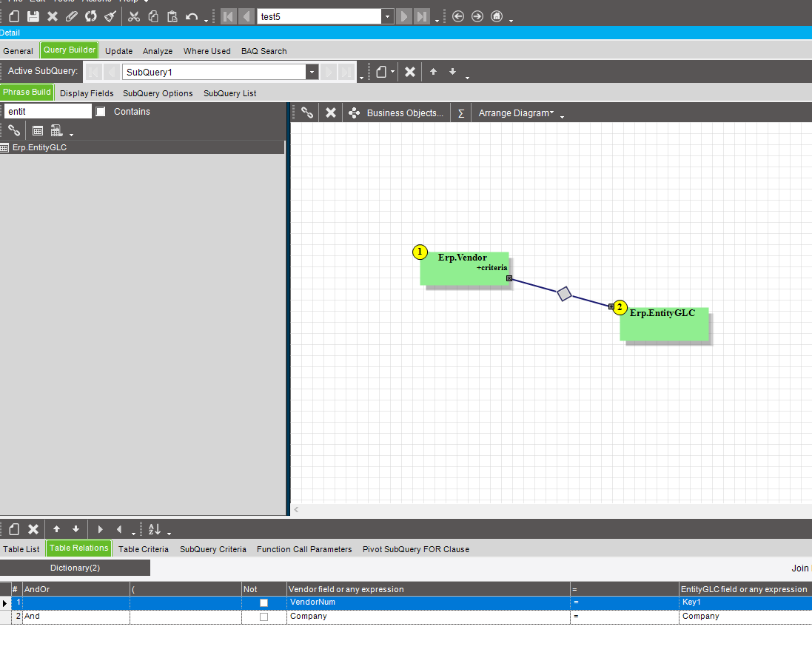
Task: Click the Copy icon in main toolbar
Action: pos(153,16)
